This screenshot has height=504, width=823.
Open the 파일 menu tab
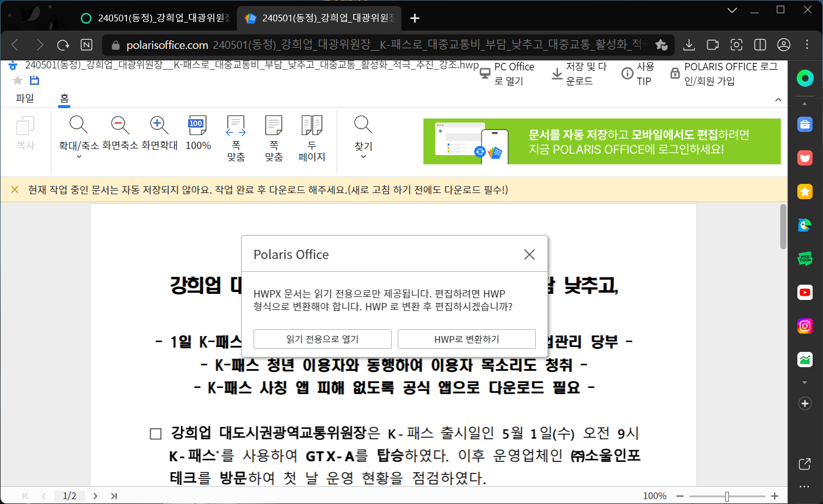coord(25,98)
